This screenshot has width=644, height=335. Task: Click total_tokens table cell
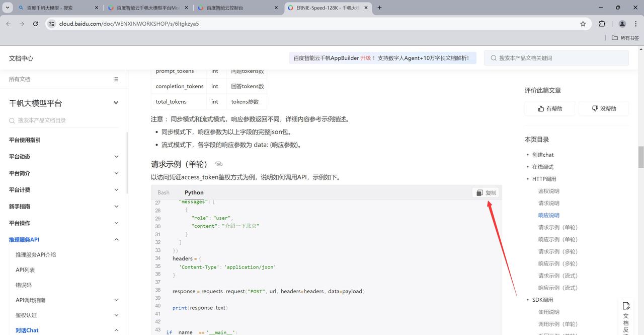pyautogui.click(x=179, y=102)
